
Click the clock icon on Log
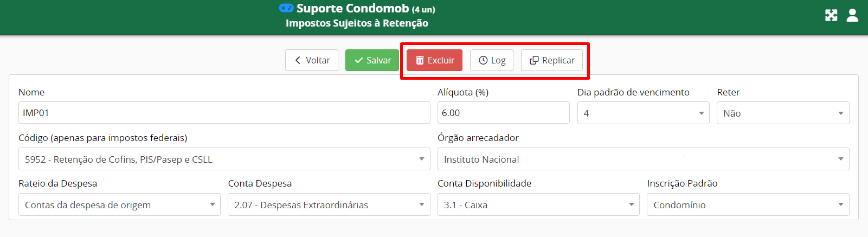tap(483, 60)
